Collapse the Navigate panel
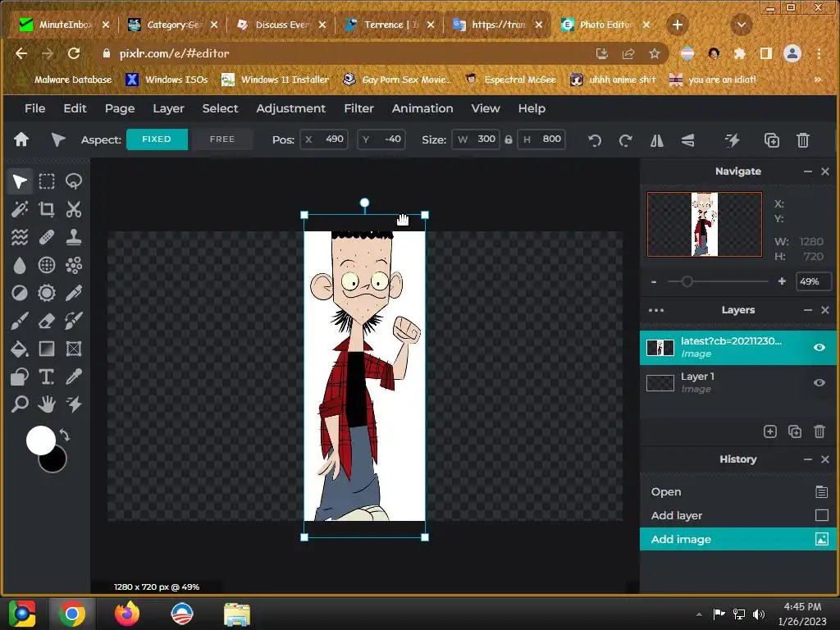Screen dimensions: 840x630 [x=808, y=171]
